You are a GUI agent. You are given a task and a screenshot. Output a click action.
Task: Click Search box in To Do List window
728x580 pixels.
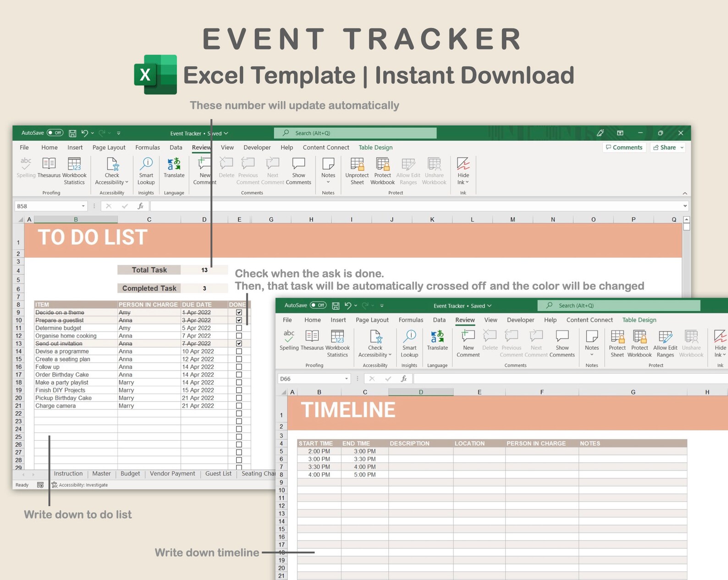point(355,133)
